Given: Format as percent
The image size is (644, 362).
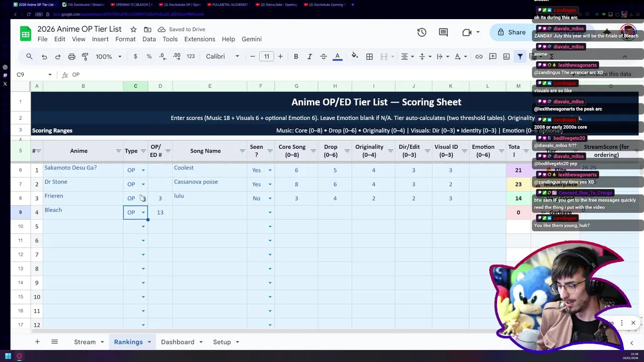Looking at the screenshot, I should pos(149,56).
